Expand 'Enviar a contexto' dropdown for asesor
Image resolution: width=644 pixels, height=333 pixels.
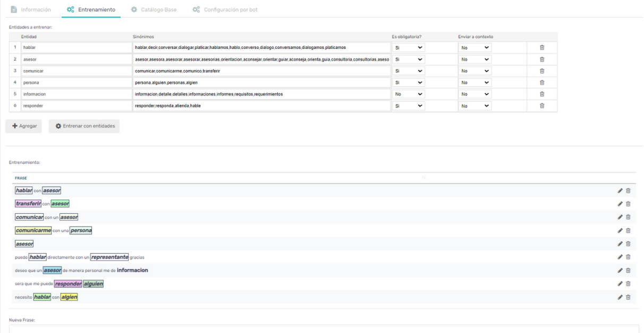474,59
